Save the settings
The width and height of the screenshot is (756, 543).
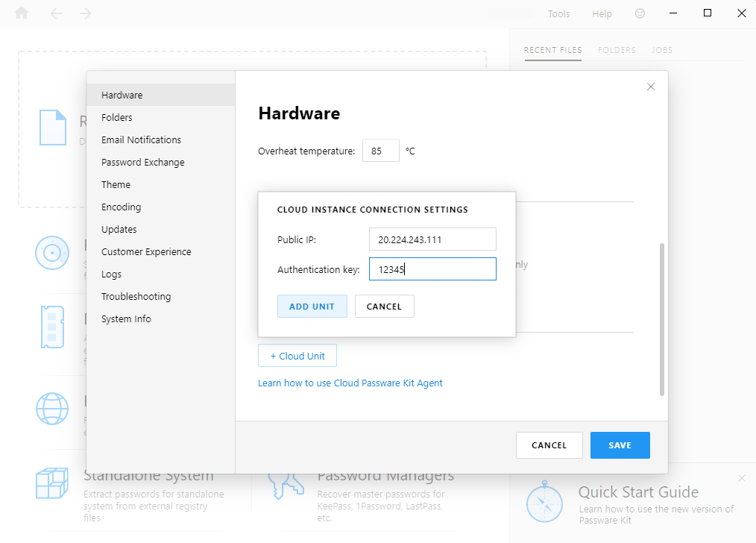click(620, 445)
